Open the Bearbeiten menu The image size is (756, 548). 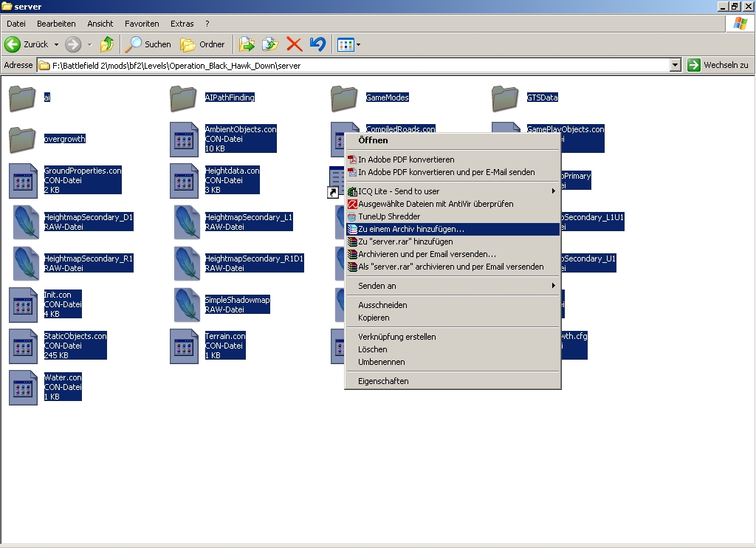tap(56, 24)
